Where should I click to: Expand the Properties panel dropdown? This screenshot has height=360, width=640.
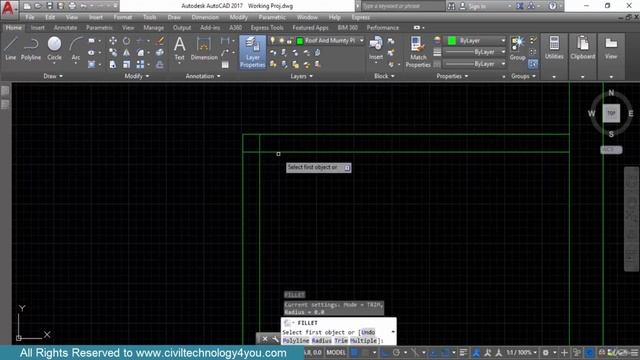click(x=452, y=76)
